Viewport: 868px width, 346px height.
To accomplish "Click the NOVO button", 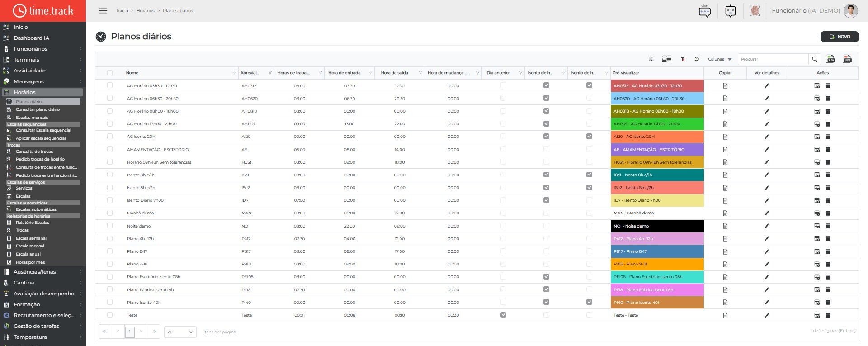I will (840, 37).
